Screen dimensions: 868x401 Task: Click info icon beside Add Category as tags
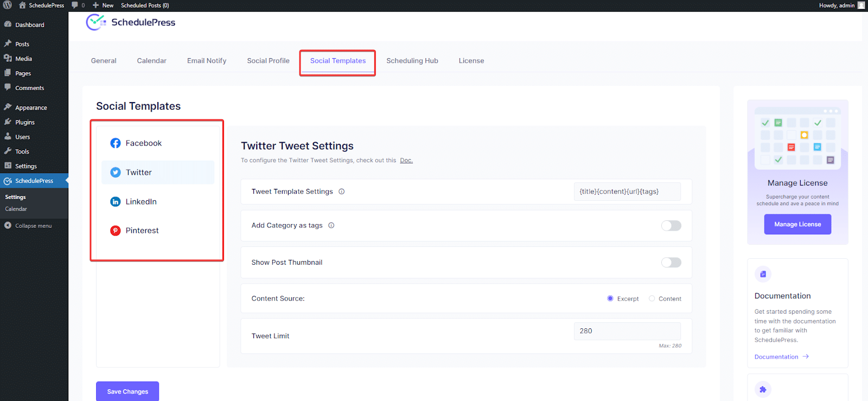tap(331, 225)
